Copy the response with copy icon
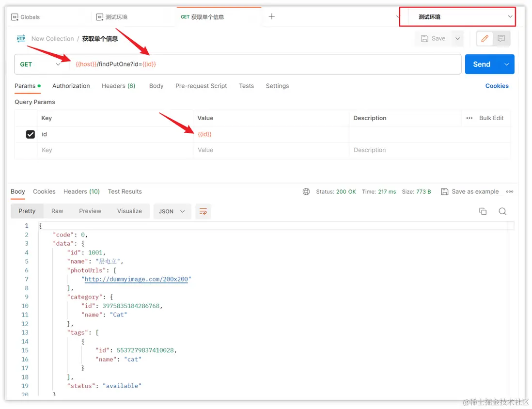This screenshot has height=409, width=532. pos(483,211)
